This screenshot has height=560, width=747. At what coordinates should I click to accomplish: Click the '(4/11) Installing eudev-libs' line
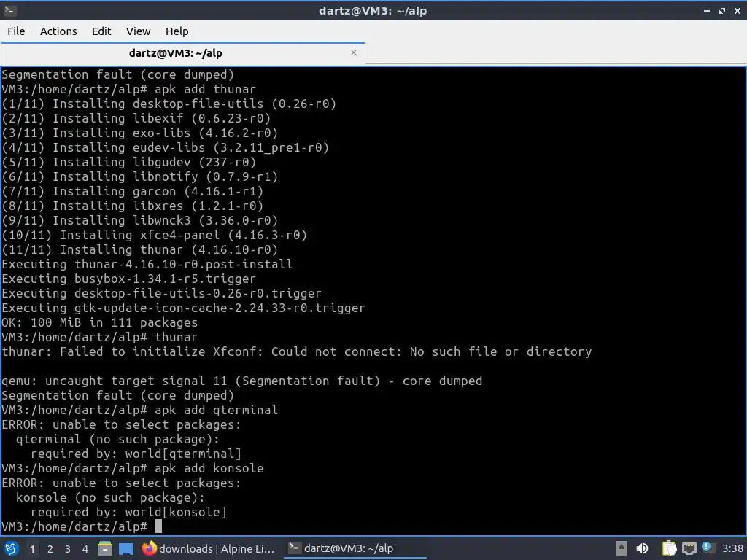click(166, 147)
